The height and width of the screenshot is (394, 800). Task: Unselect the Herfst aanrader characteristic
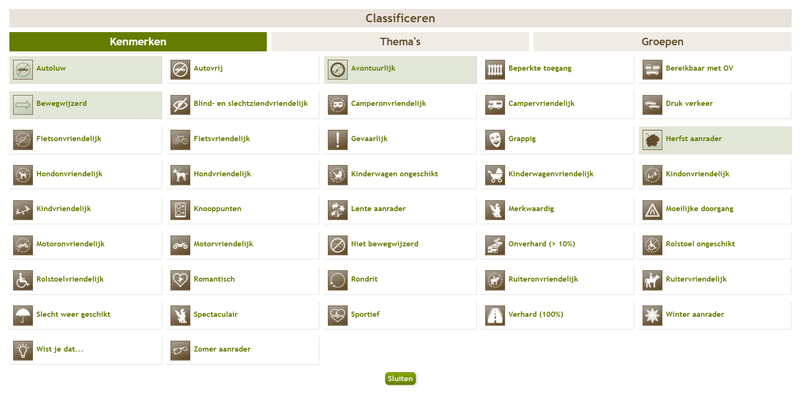click(715, 140)
